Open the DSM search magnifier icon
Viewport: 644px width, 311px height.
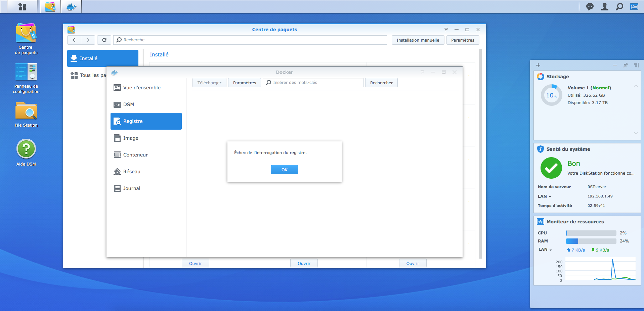(x=619, y=7)
